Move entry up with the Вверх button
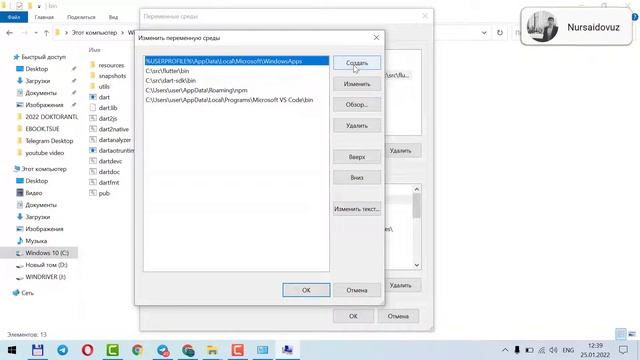Image resolution: width=640 pixels, height=360 pixels. click(357, 157)
